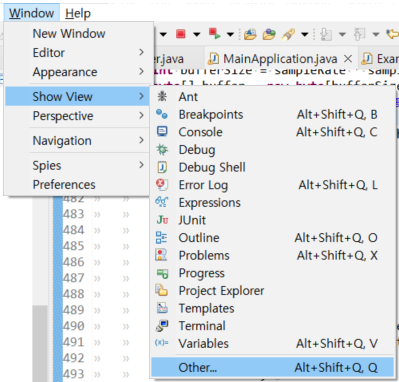Click the Error Log icon
The height and width of the screenshot is (382, 399).
click(162, 185)
